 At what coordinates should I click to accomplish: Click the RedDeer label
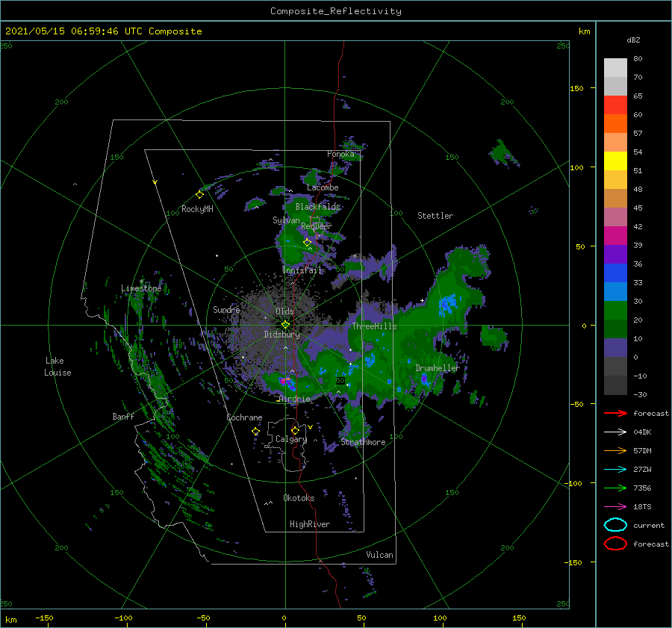(317, 226)
